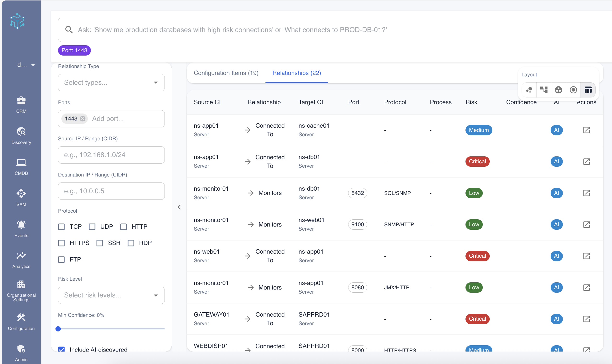Open the CMDB section in the sidebar

point(21,166)
